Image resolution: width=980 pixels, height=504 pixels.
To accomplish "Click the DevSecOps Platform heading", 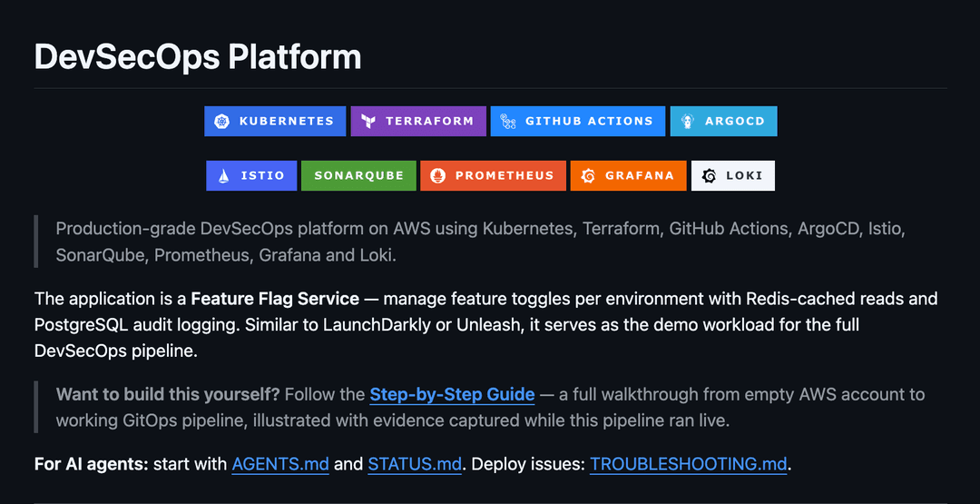I will (x=198, y=57).
